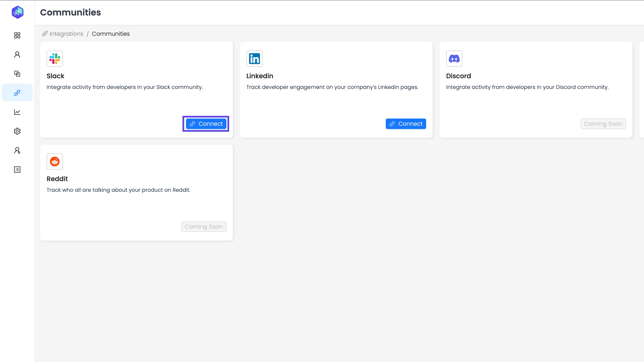This screenshot has width=644, height=362.
Task: Click the Reddit logo icon
Action: pyautogui.click(x=55, y=162)
